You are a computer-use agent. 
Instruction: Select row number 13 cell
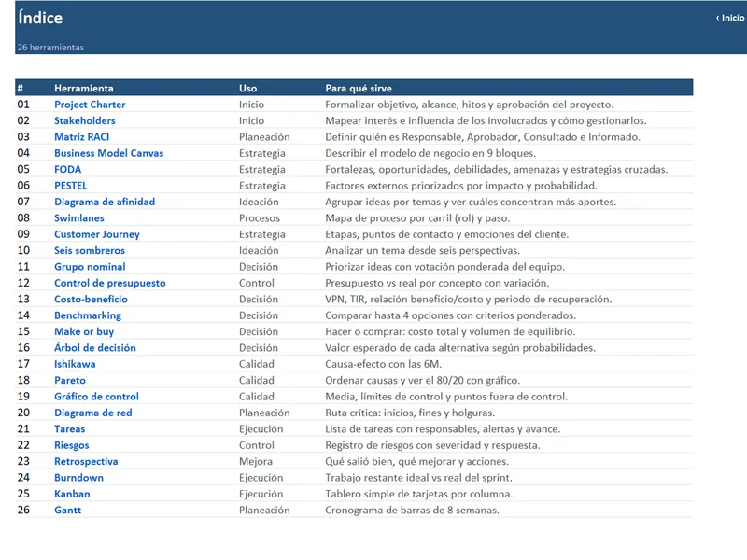(x=23, y=299)
